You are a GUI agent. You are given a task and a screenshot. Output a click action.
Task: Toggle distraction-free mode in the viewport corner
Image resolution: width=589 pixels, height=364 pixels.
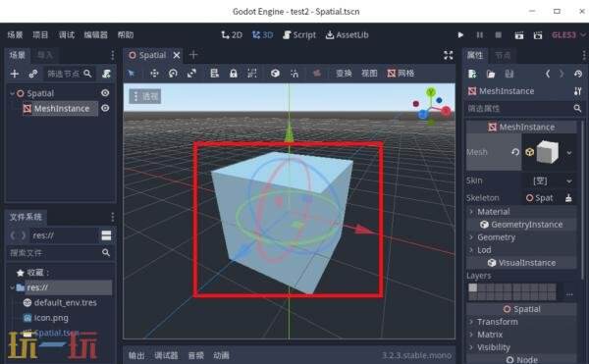click(x=449, y=55)
